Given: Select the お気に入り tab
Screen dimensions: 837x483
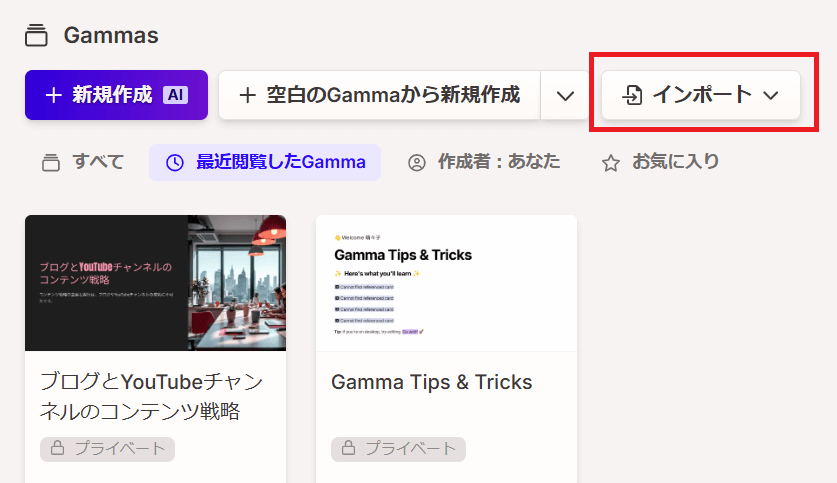Looking at the screenshot, I should pos(661,162).
